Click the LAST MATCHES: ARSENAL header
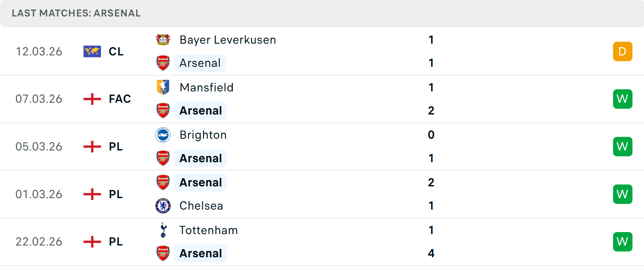 [76, 13]
